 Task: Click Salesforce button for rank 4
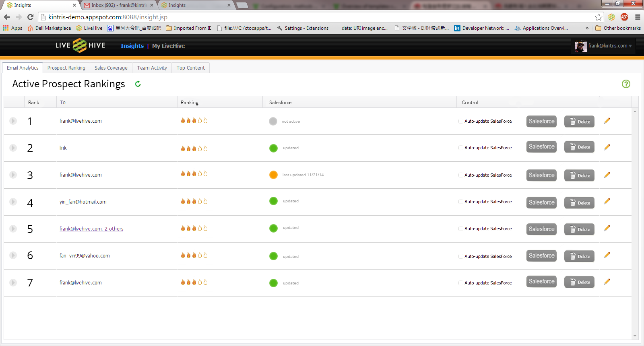click(541, 202)
